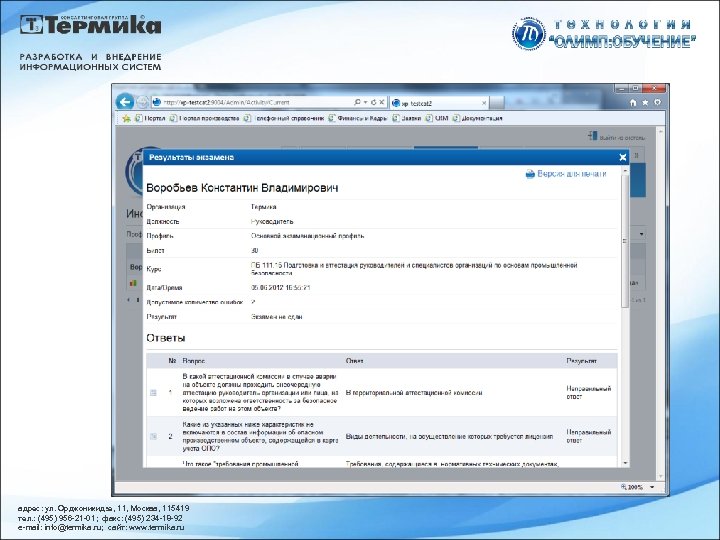Screen dimensions: 720x540
Task: Open the CRM favorites bar link
Action: pos(437,118)
